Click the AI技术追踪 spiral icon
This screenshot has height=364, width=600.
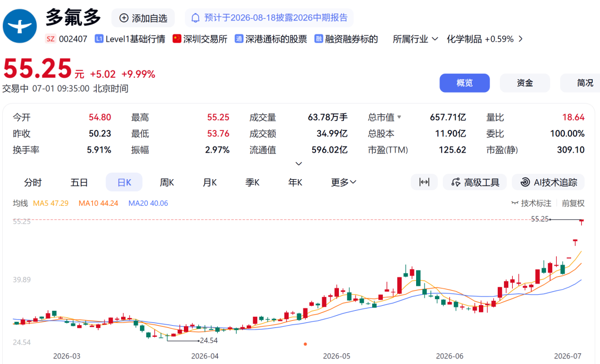pyautogui.click(x=526, y=183)
